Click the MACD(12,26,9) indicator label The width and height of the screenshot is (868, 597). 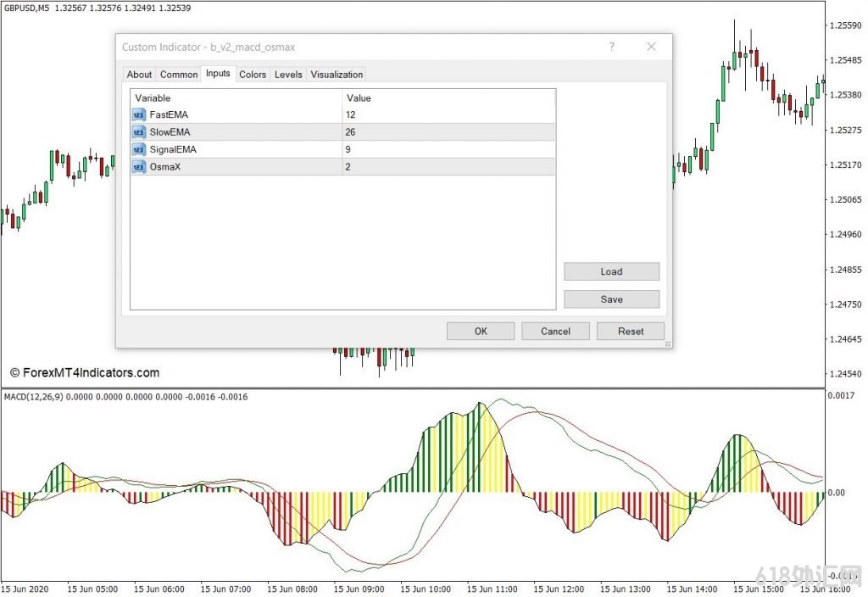33,397
